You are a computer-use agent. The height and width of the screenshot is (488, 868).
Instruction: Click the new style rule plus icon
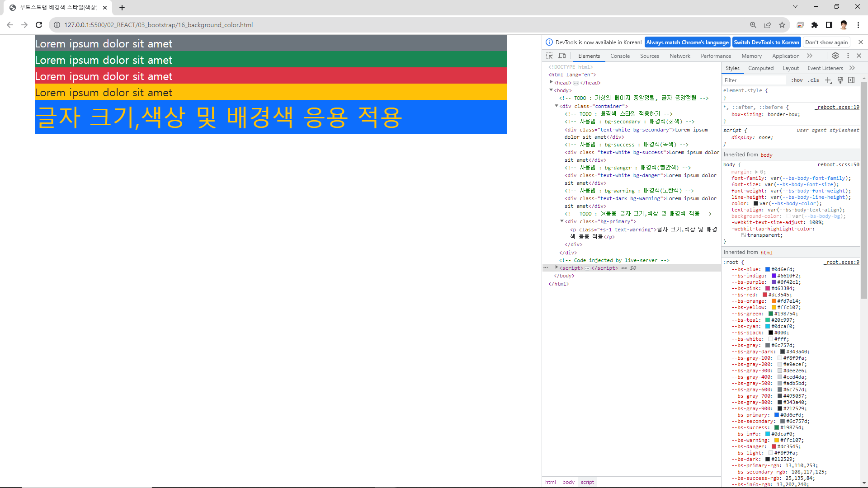(x=828, y=80)
